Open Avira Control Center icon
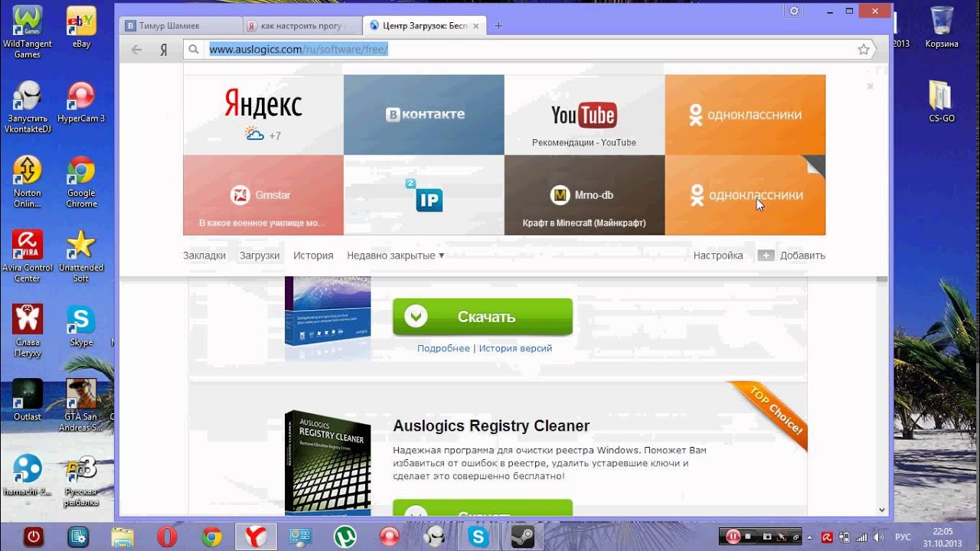Screen dimensions: 980x551 click(28, 256)
